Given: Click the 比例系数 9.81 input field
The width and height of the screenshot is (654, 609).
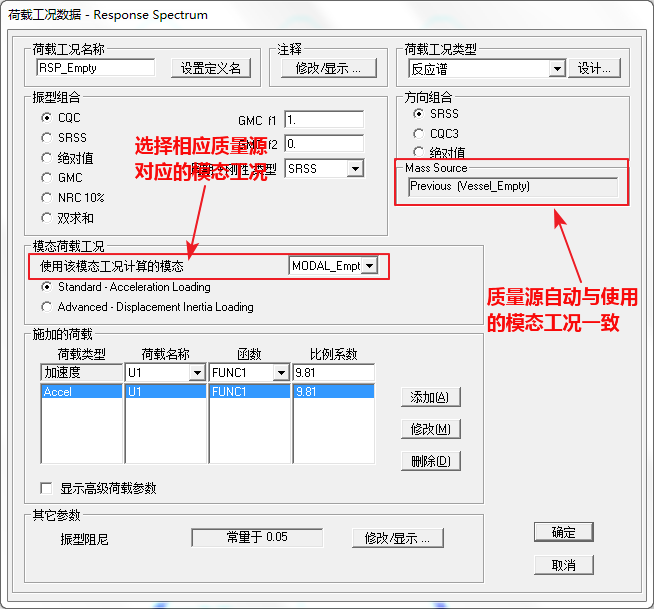Looking at the screenshot, I should click(x=333, y=373).
